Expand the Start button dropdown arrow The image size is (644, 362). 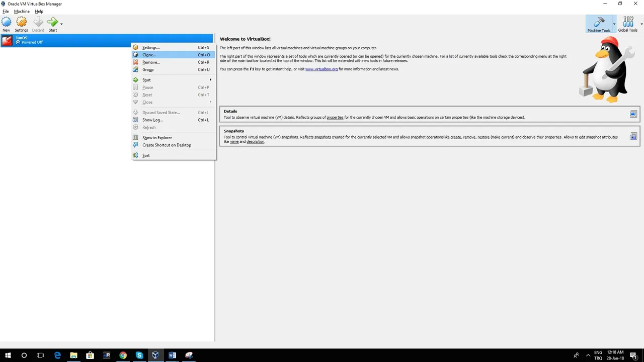click(x=61, y=24)
